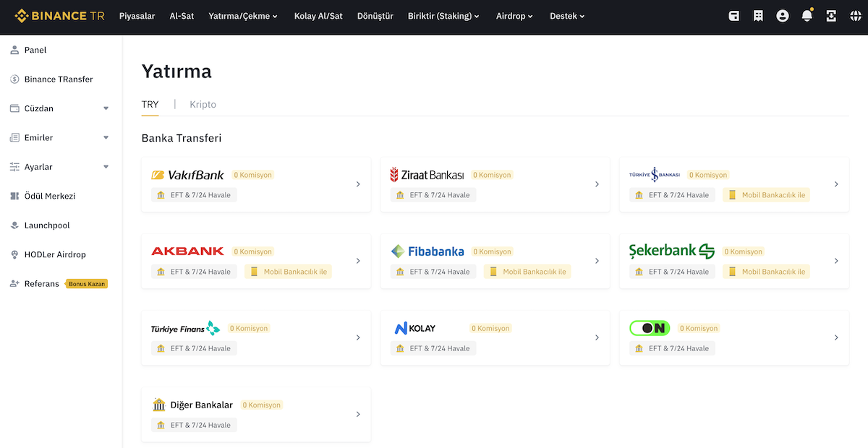Open the VakıfBank deposit option
Image resolution: width=868 pixels, height=448 pixels.
(257, 184)
